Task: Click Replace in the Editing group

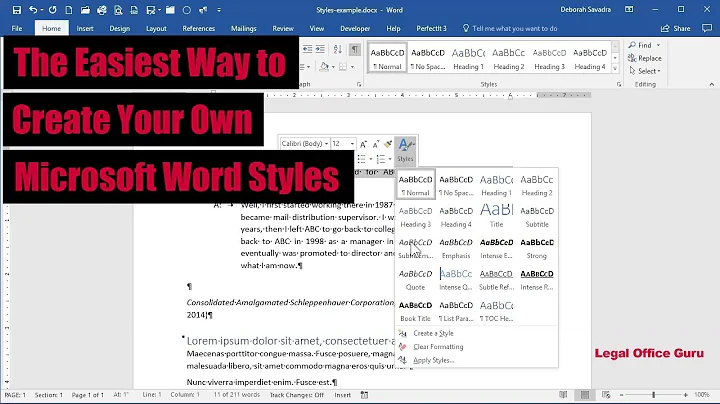Action: click(x=645, y=58)
